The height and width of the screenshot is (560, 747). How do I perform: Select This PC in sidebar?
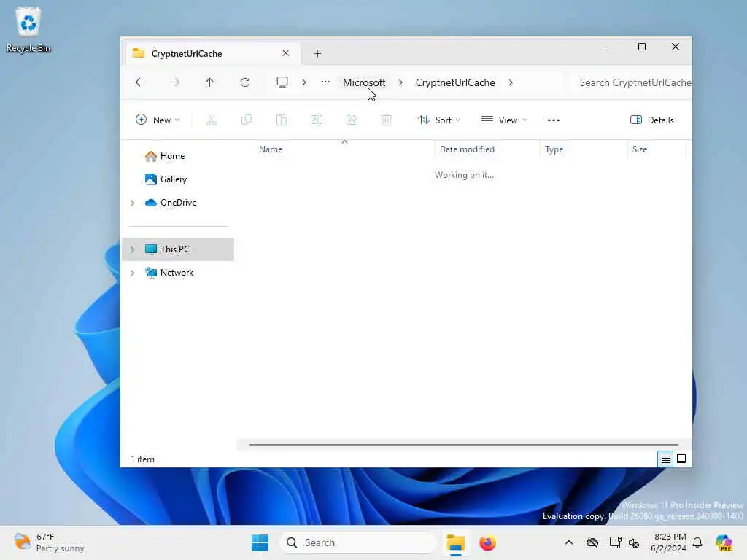click(x=178, y=249)
